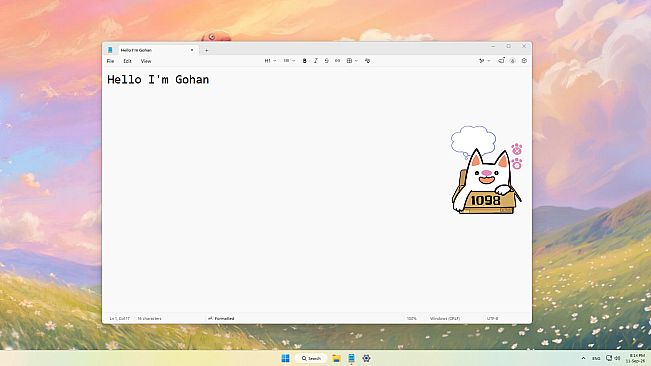The height and width of the screenshot is (366, 651).
Task: Open Notepad settings gear
Action: click(x=524, y=61)
